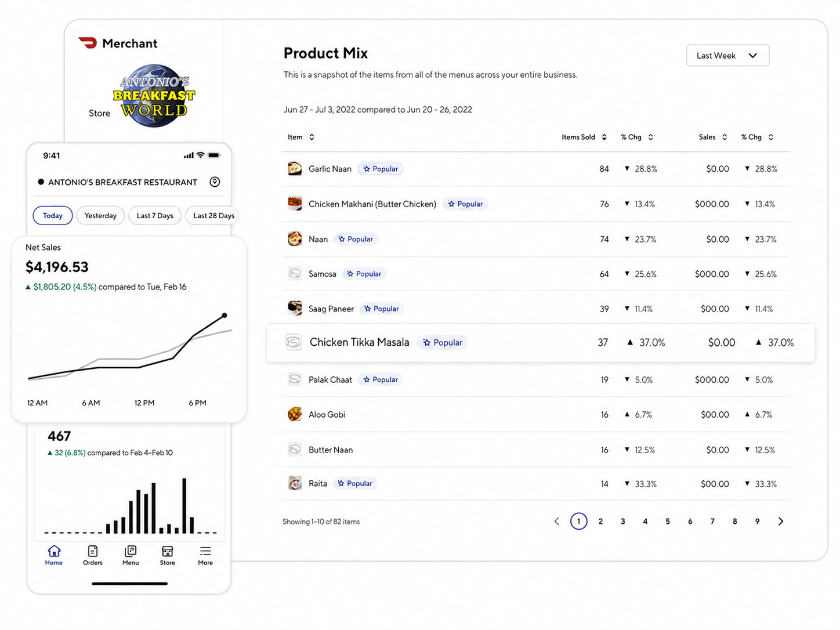Click the Product Mix heading
Screen dimensions: 840x630
tap(326, 53)
